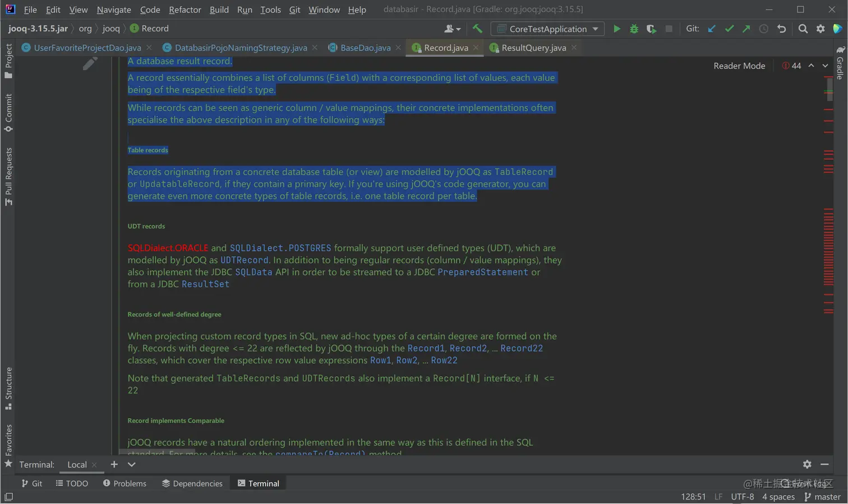Commit changes using the Git checkmark icon
The image size is (848, 504).
(x=729, y=29)
